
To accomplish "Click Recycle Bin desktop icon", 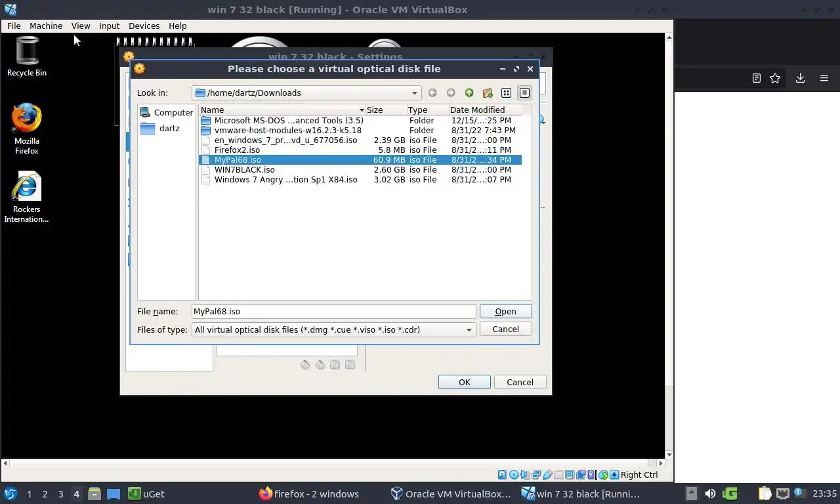I will pyautogui.click(x=27, y=57).
